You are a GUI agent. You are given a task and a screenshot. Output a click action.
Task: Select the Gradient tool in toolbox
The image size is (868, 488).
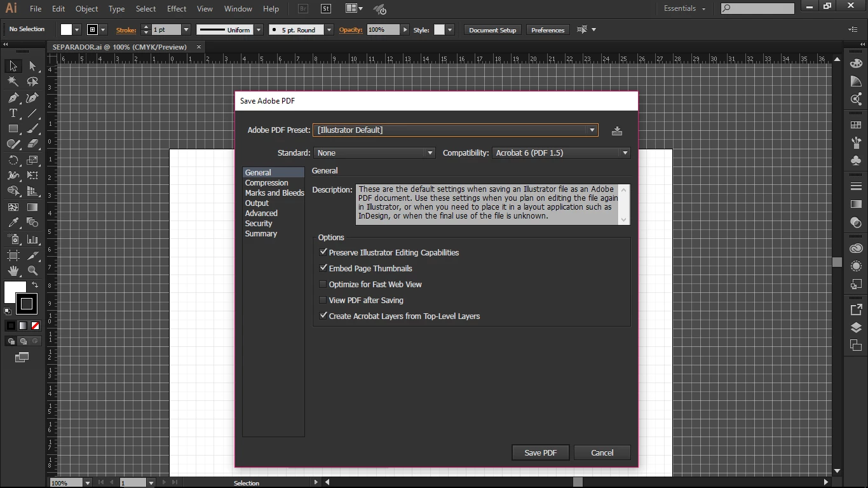click(32, 207)
